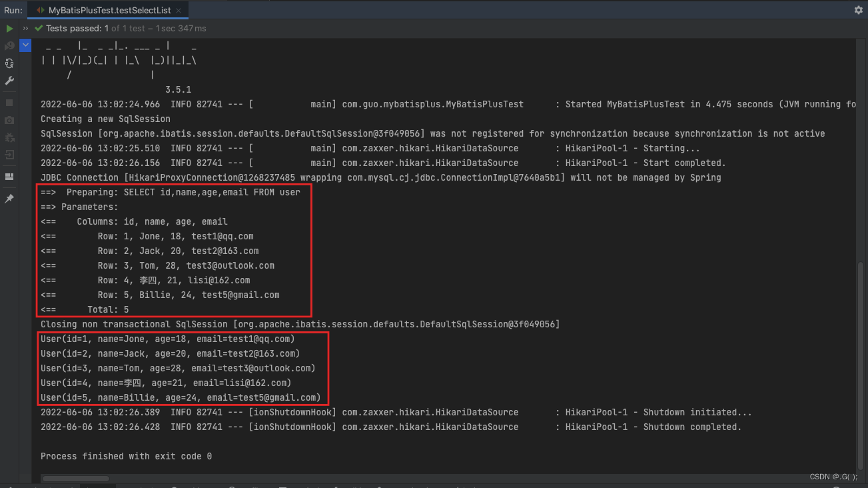This screenshot has width=868, height=488.
Task: Click the 'Row: 3, Tom, 28' line
Action: pyautogui.click(x=157, y=265)
